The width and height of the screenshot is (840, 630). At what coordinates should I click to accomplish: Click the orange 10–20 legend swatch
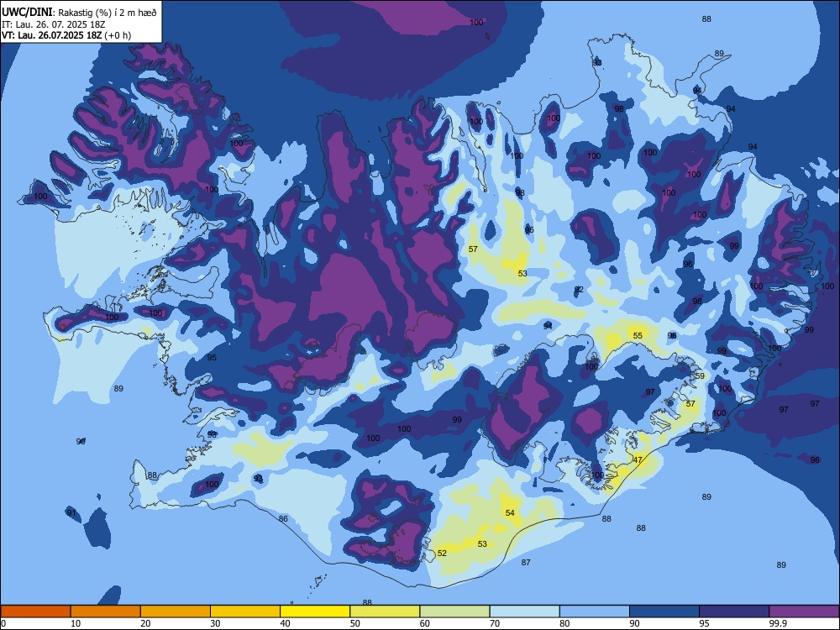click(x=106, y=612)
